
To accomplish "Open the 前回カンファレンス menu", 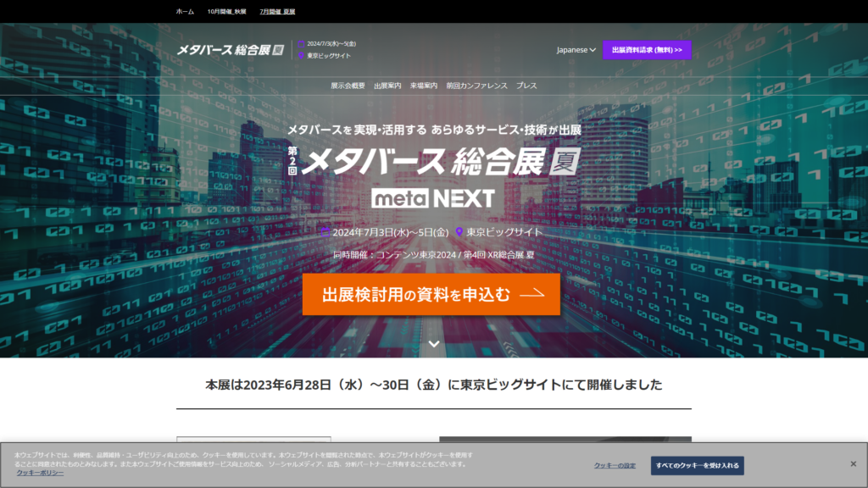I will [476, 86].
